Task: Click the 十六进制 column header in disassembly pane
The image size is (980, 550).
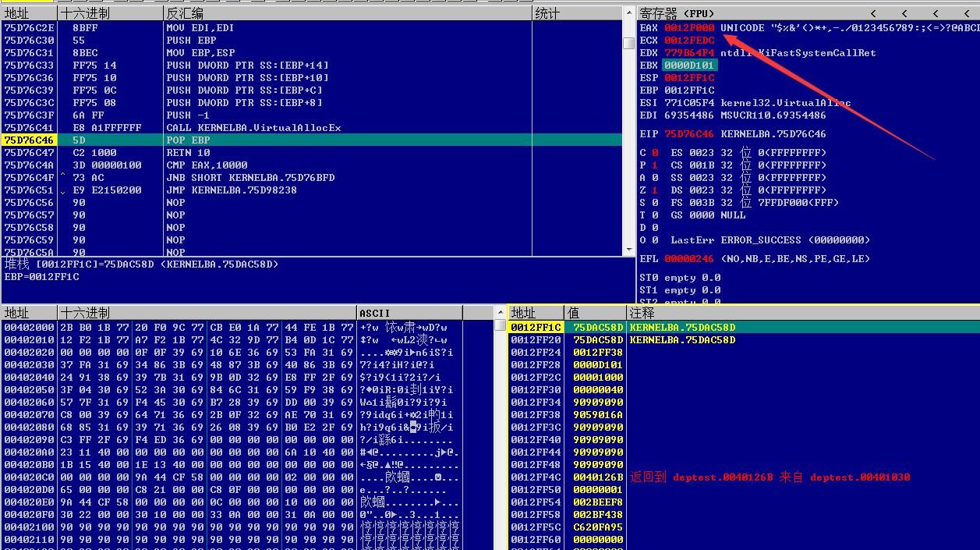Action: click(x=110, y=13)
